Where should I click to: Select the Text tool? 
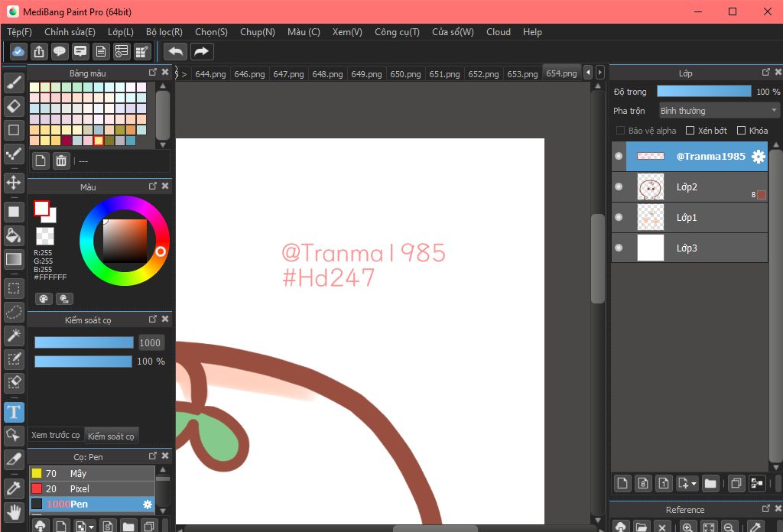14,412
